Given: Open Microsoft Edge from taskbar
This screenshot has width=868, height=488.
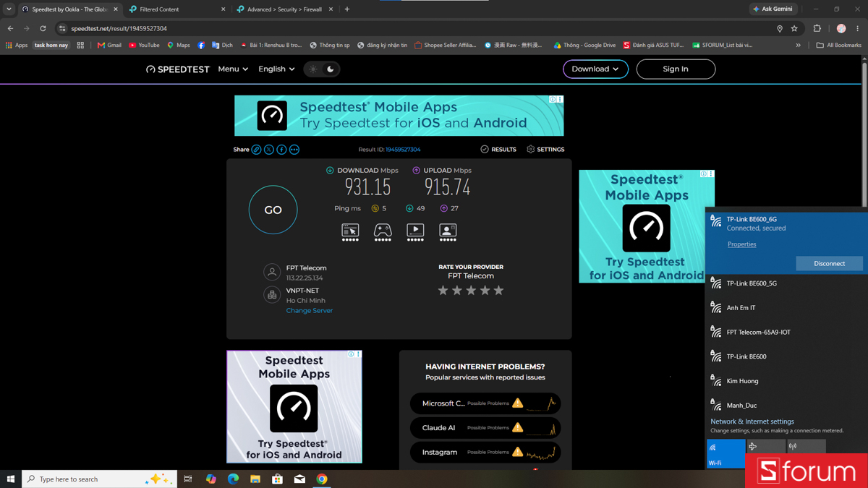Looking at the screenshot, I should (233, 479).
